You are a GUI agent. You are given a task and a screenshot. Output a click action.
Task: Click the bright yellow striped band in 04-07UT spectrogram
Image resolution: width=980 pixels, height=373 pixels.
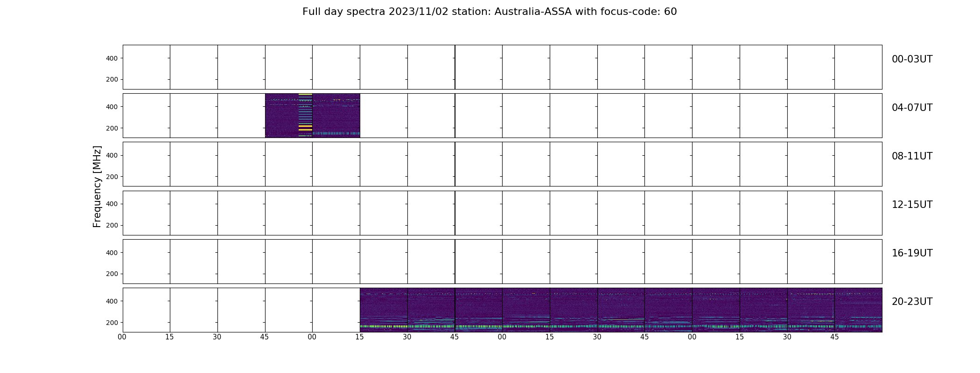point(305,116)
